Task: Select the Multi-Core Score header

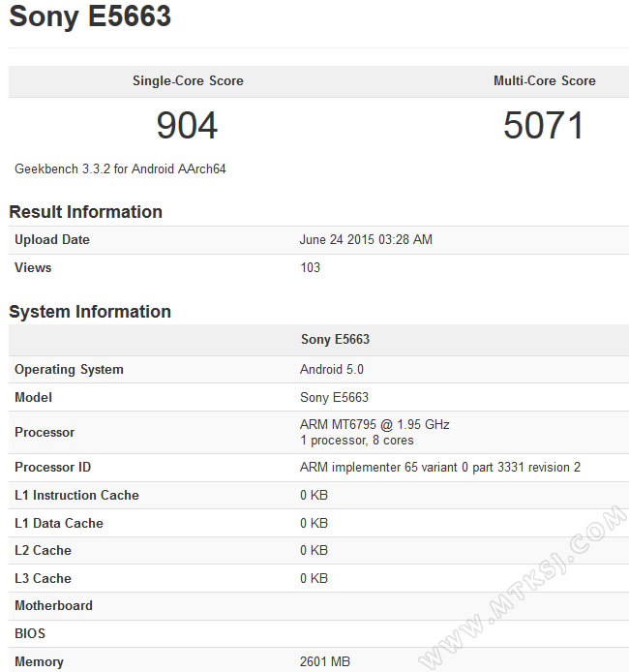Action: coord(544,81)
